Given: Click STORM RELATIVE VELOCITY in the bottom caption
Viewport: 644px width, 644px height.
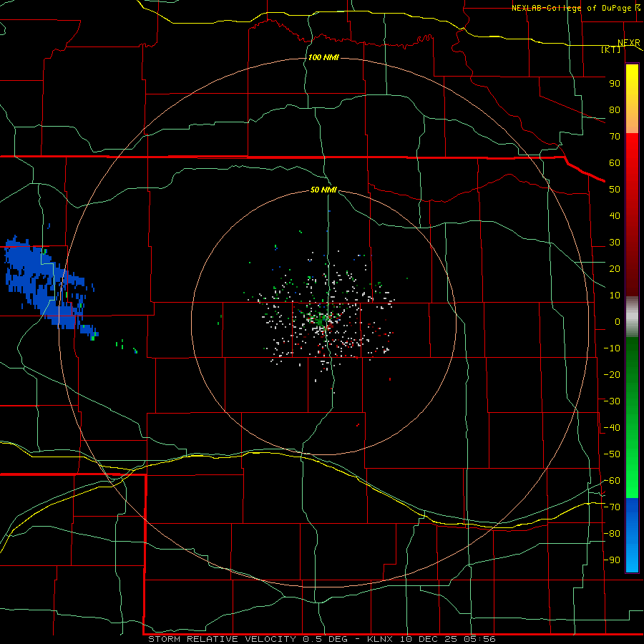Looking at the screenshot, I should pos(223,639).
